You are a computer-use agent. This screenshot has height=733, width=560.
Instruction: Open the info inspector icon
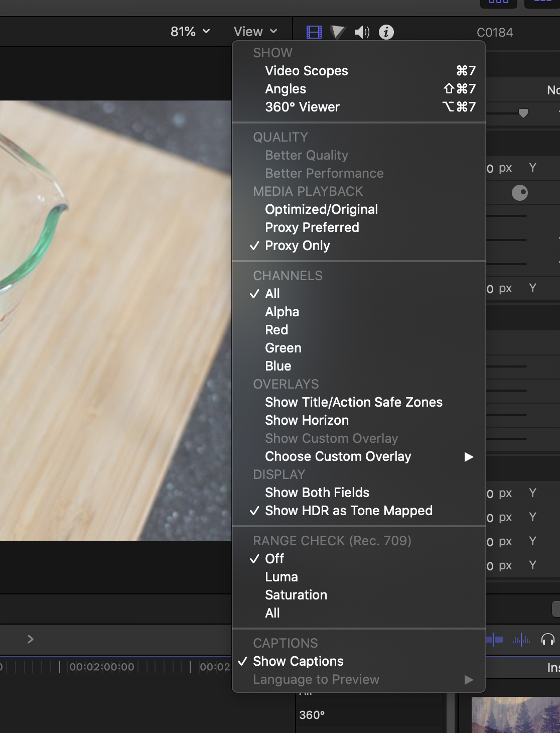point(386,32)
